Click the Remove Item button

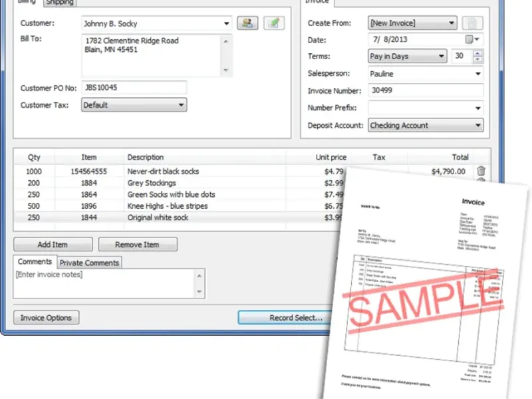pos(138,244)
